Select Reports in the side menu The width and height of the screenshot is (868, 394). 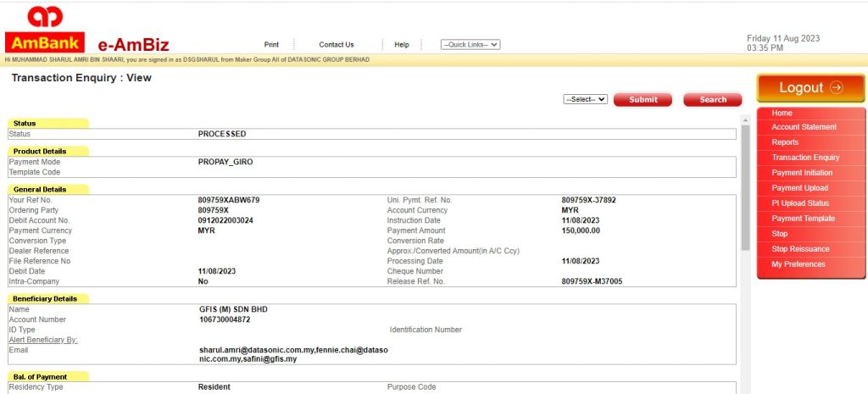(785, 142)
